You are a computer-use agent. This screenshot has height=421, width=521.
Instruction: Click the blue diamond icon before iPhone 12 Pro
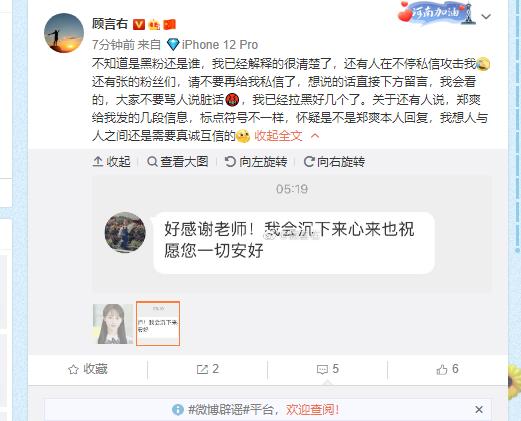click(x=173, y=44)
